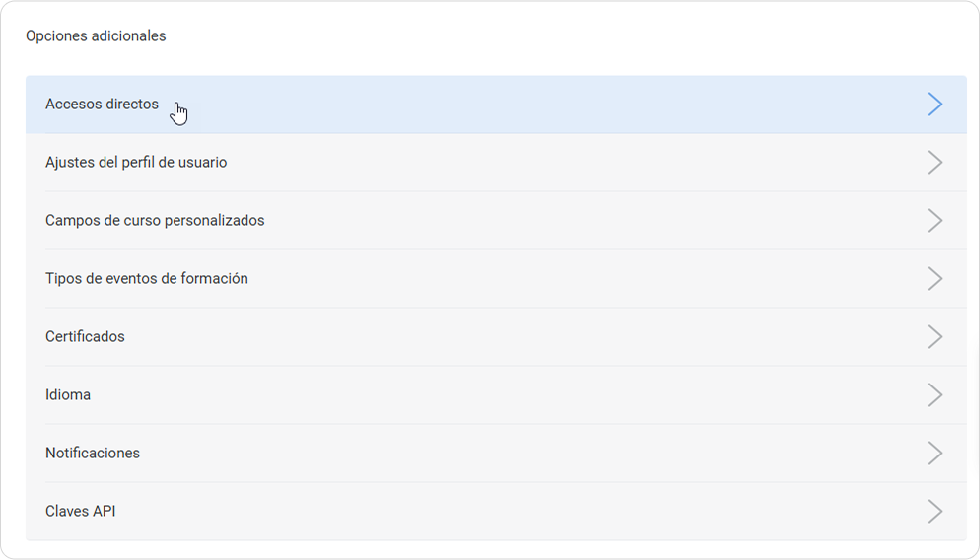This screenshot has height=560, width=980.
Task: Open the Claves API text label
Action: coord(81,512)
